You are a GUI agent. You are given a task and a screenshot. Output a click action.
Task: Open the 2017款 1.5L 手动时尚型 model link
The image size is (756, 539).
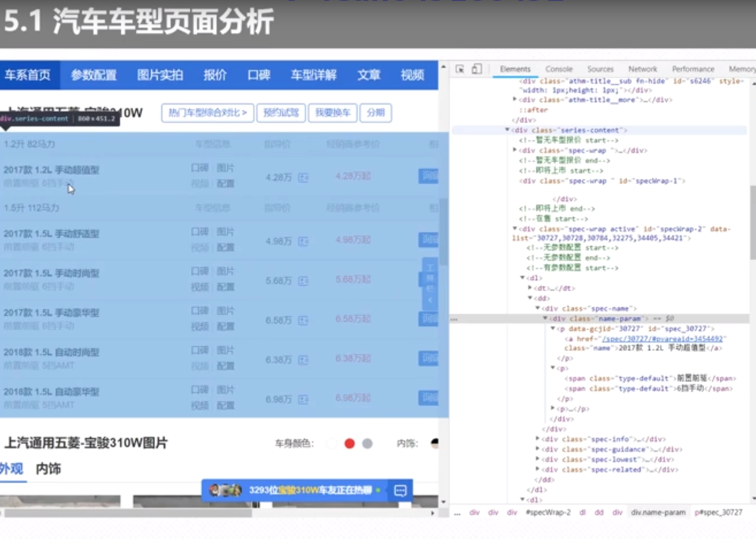coord(51,273)
